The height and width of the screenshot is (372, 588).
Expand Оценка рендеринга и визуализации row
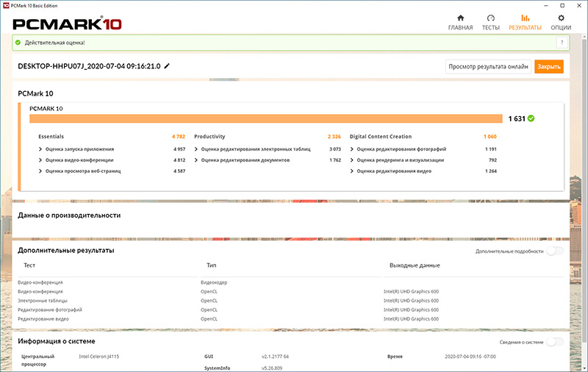[401, 160]
